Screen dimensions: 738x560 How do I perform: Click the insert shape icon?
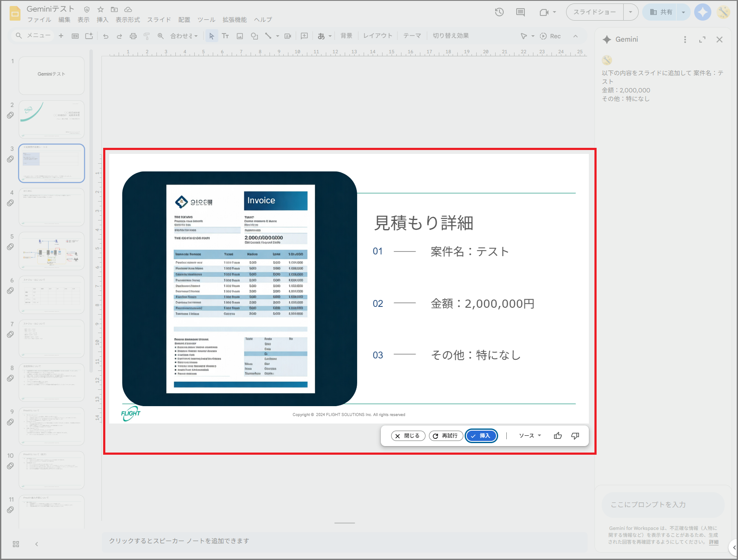(254, 36)
